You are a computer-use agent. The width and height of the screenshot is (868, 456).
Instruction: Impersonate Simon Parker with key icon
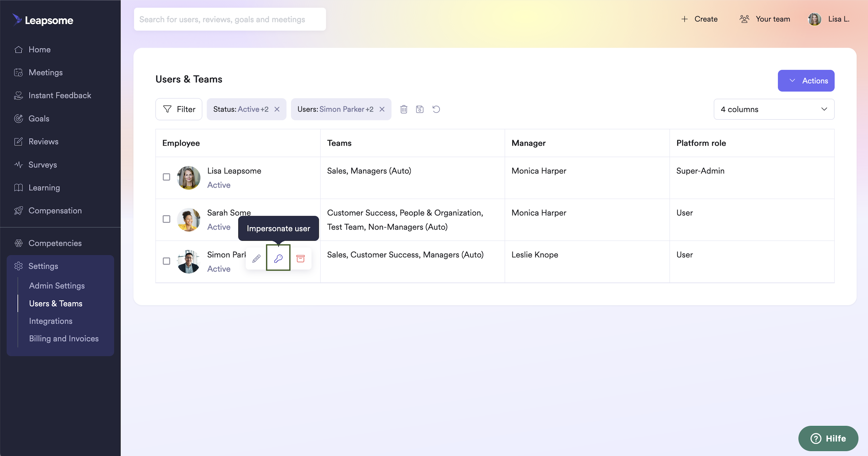pos(278,258)
